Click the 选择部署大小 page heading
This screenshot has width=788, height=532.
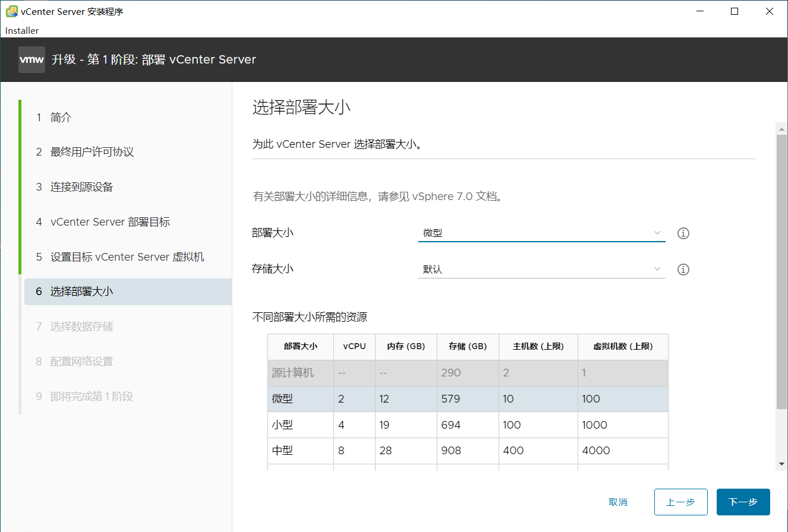pyautogui.click(x=302, y=107)
